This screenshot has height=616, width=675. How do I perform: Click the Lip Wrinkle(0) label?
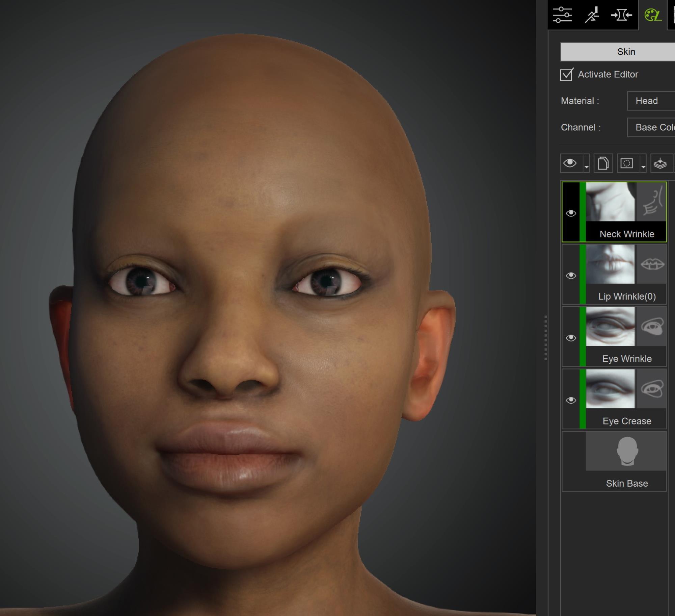click(x=627, y=297)
